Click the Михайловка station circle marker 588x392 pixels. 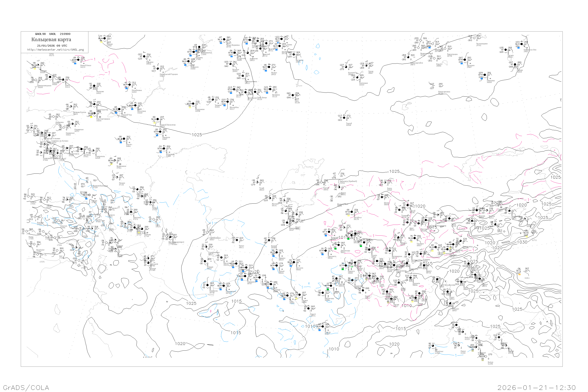coord(130,85)
